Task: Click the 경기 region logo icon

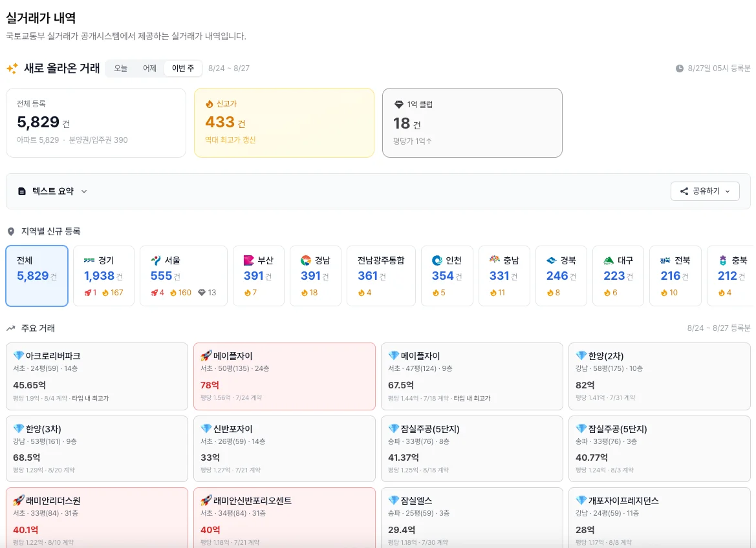Action: pyautogui.click(x=89, y=260)
